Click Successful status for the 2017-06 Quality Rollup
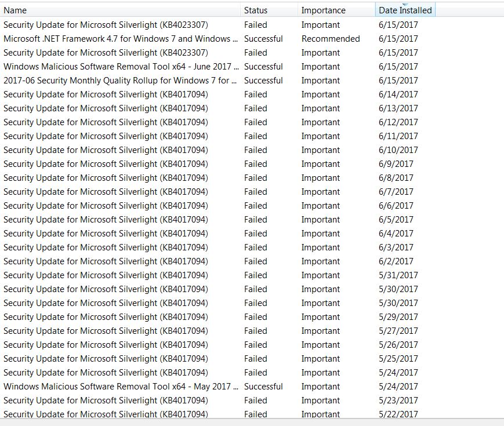Viewport: 504px width, 426px height. click(x=263, y=81)
